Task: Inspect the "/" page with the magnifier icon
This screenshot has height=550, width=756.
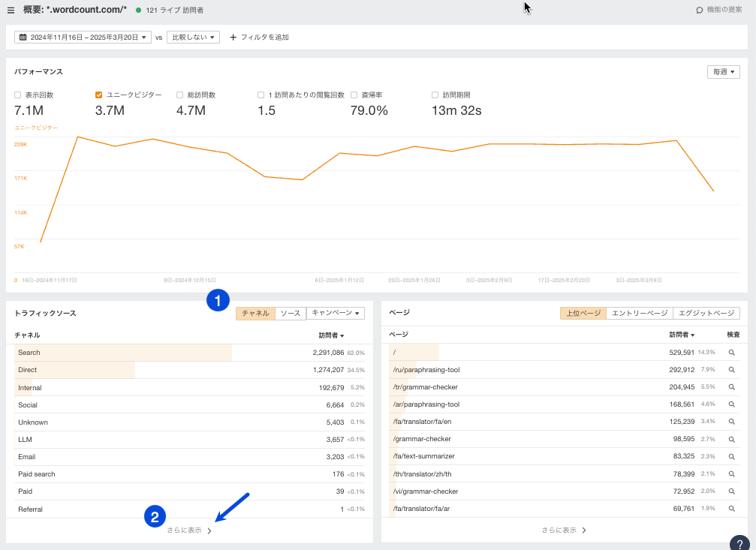Action: 732,352
